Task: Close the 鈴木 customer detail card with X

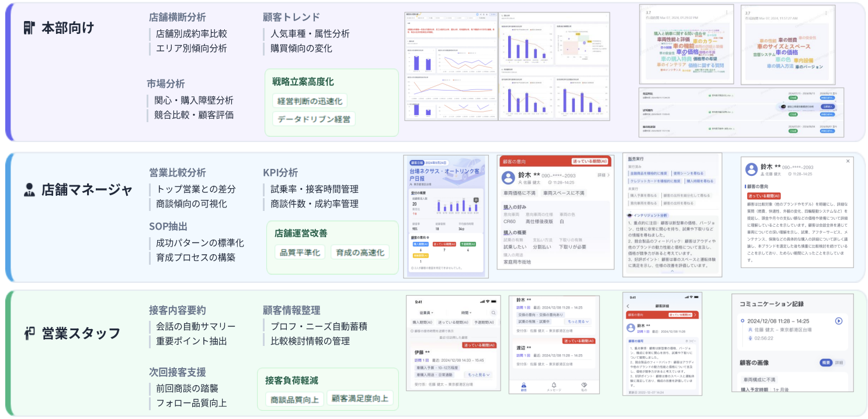Action: click(848, 161)
